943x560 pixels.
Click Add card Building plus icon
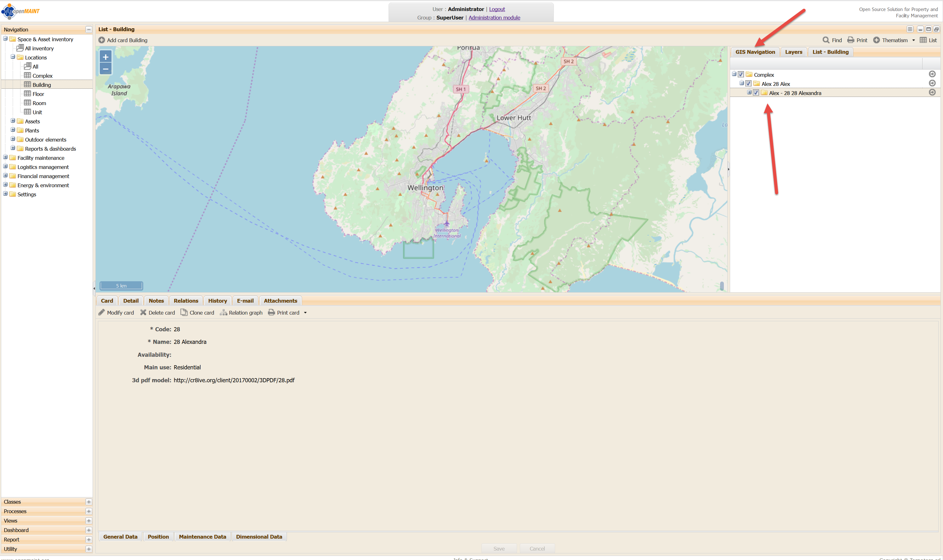pos(102,40)
